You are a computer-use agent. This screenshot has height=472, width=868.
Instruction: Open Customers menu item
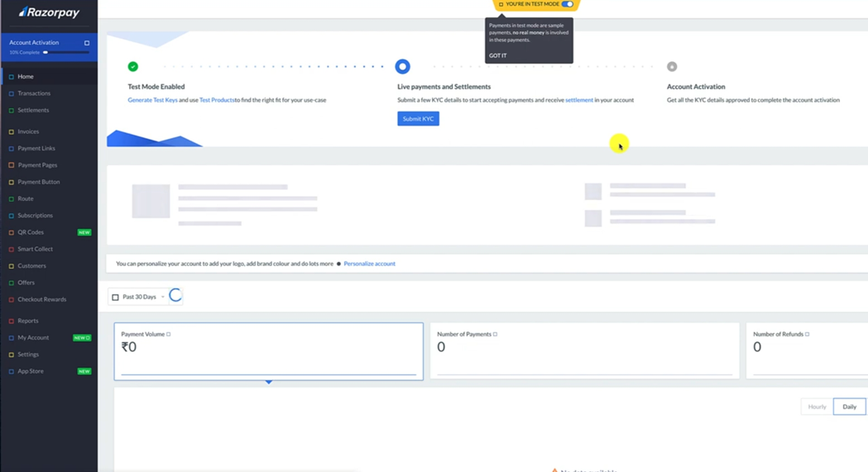pos(31,266)
